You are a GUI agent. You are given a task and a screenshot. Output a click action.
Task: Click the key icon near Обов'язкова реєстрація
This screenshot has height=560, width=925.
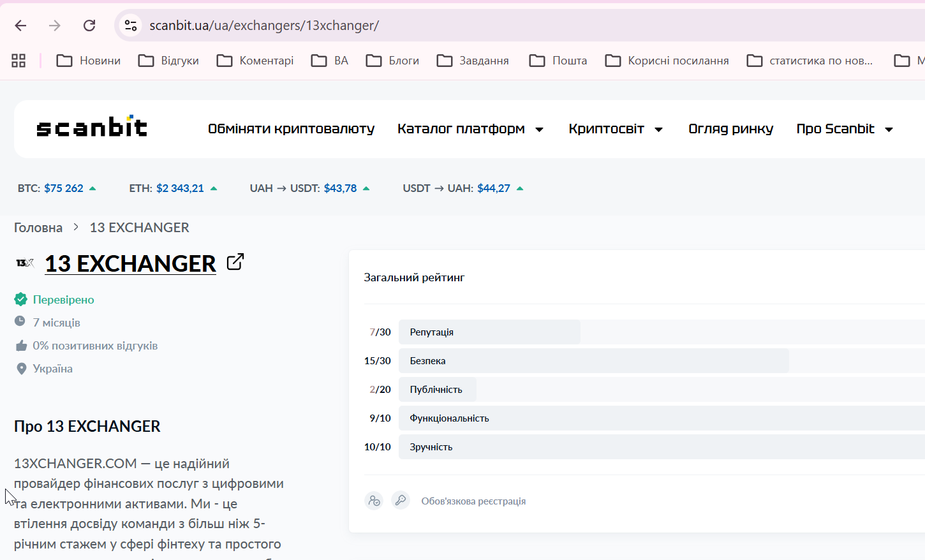pyautogui.click(x=401, y=501)
